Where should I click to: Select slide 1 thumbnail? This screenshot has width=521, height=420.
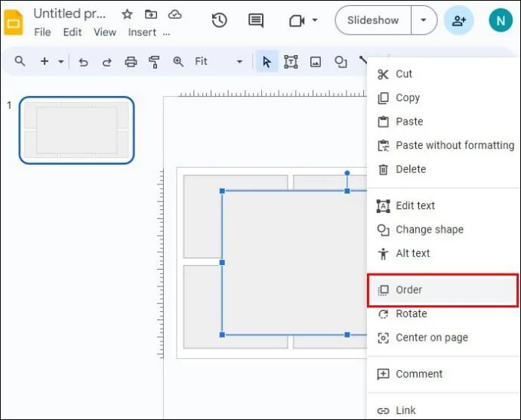[77, 130]
